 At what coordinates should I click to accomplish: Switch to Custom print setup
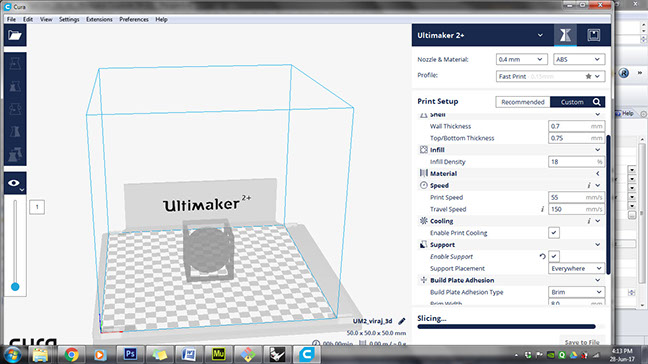(572, 102)
